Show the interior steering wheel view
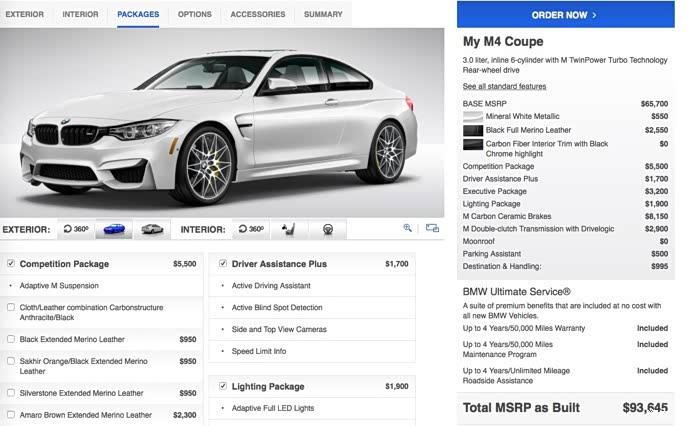 coord(327,229)
